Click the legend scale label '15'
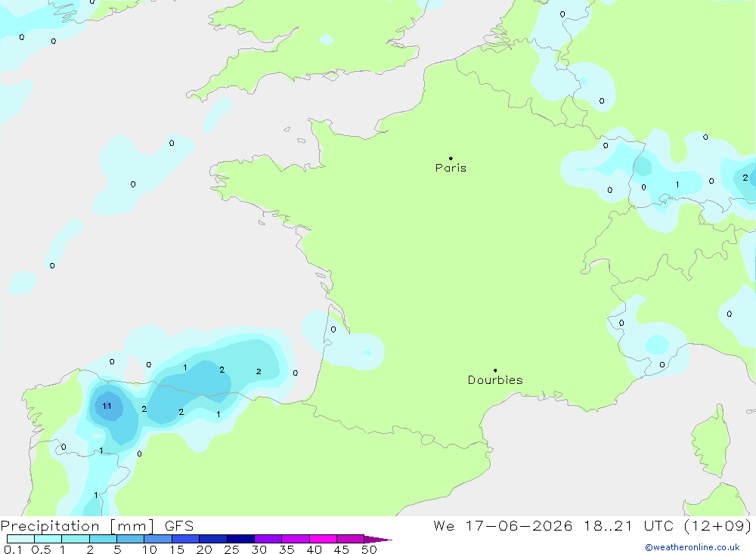 (177, 549)
